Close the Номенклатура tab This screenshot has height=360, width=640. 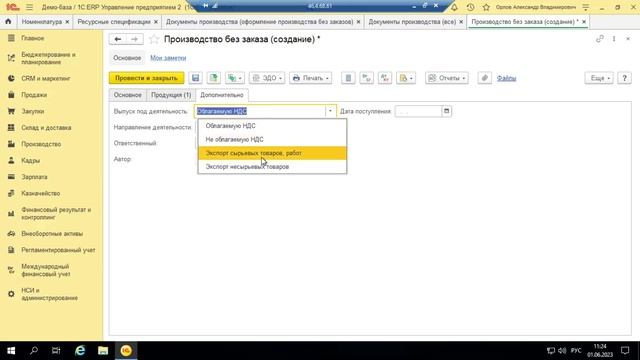tap(67, 22)
